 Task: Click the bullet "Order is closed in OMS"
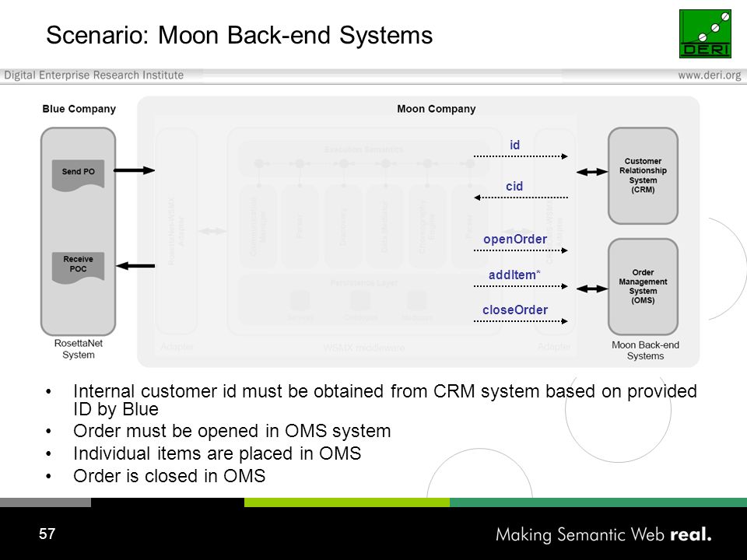click(169, 476)
